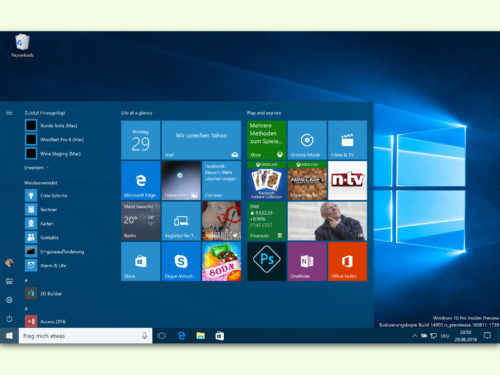
Task: Open the Action Center notifications icon
Action: (x=487, y=336)
